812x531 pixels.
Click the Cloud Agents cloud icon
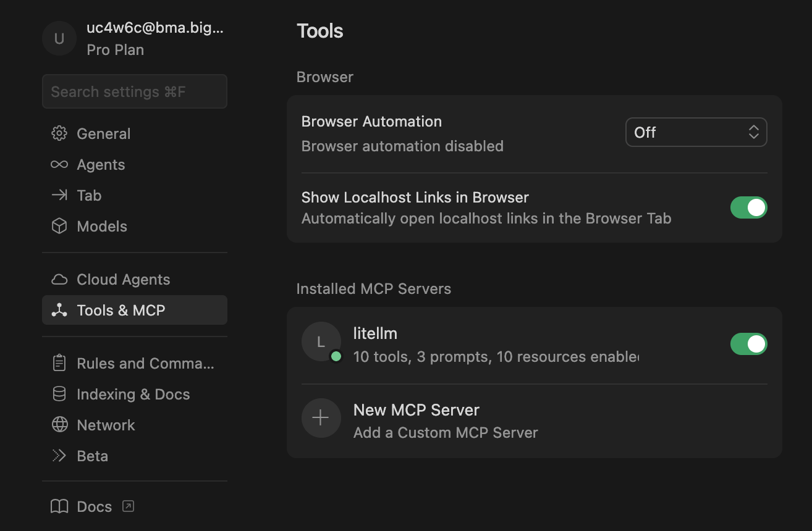[59, 279]
